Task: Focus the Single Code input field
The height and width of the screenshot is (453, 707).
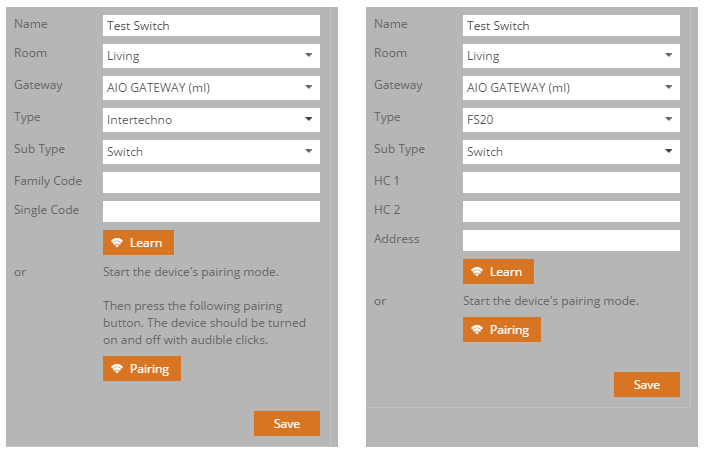Action: [x=211, y=211]
